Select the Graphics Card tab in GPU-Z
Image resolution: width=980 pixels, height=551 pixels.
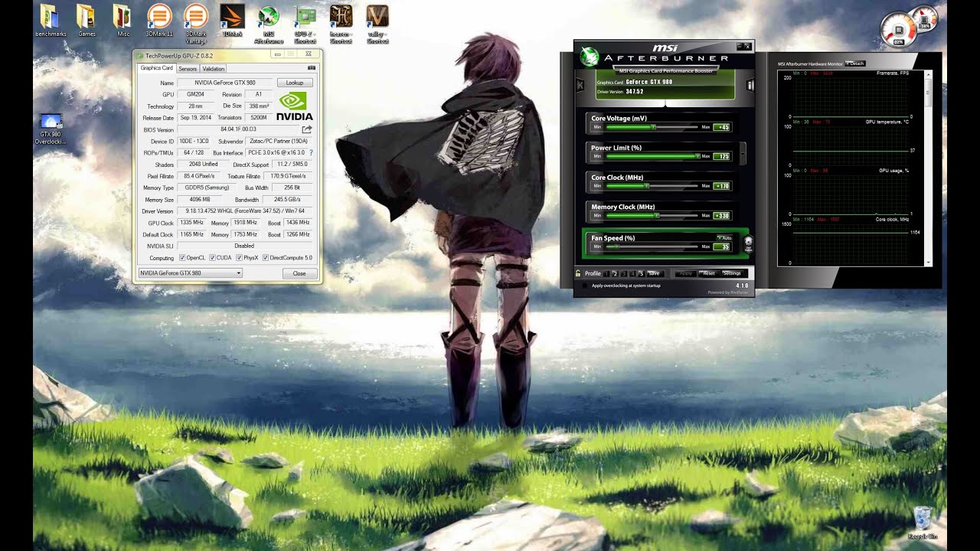(157, 68)
